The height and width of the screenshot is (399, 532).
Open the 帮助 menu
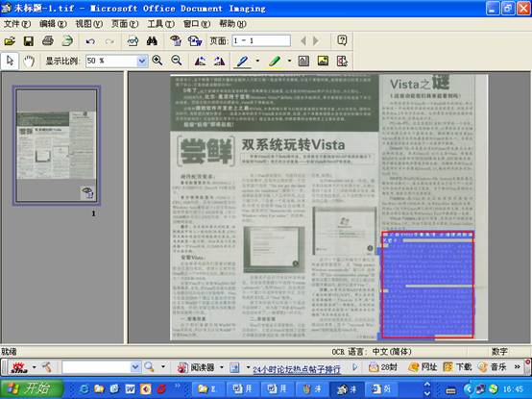pyautogui.click(x=232, y=24)
